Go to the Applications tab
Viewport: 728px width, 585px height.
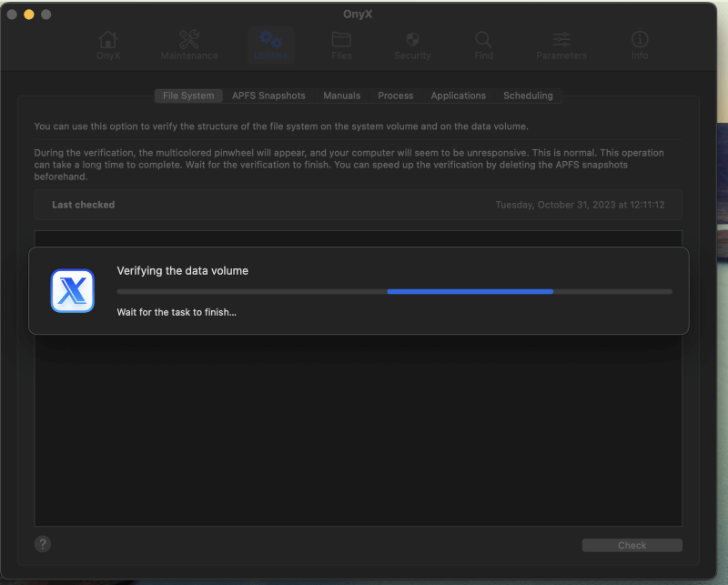pos(459,96)
